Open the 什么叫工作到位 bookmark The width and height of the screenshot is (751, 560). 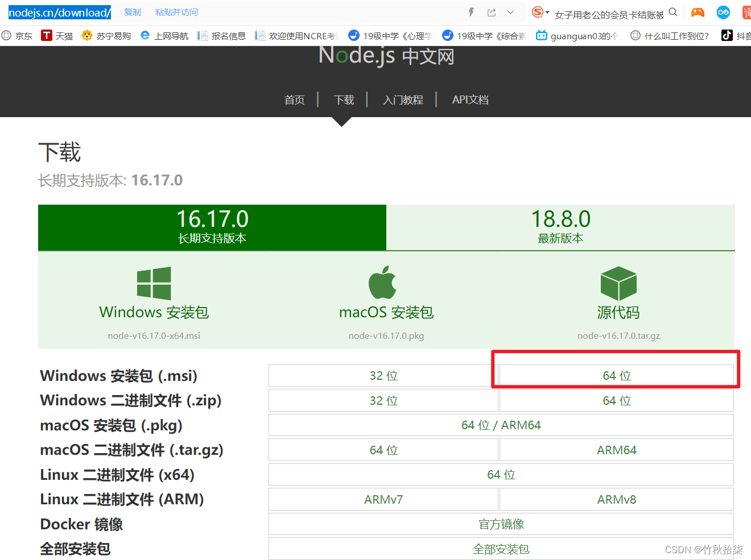[x=670, y=36]
